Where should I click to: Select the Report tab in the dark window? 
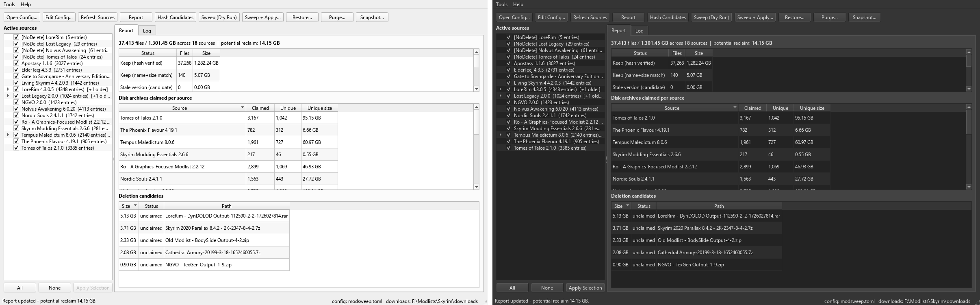point(618,30)
